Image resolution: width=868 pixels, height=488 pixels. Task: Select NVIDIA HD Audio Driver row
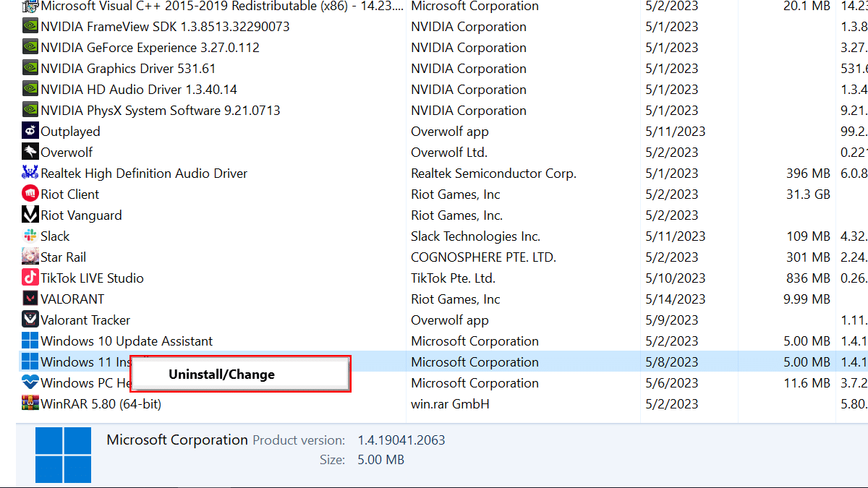tap(139, 90)
